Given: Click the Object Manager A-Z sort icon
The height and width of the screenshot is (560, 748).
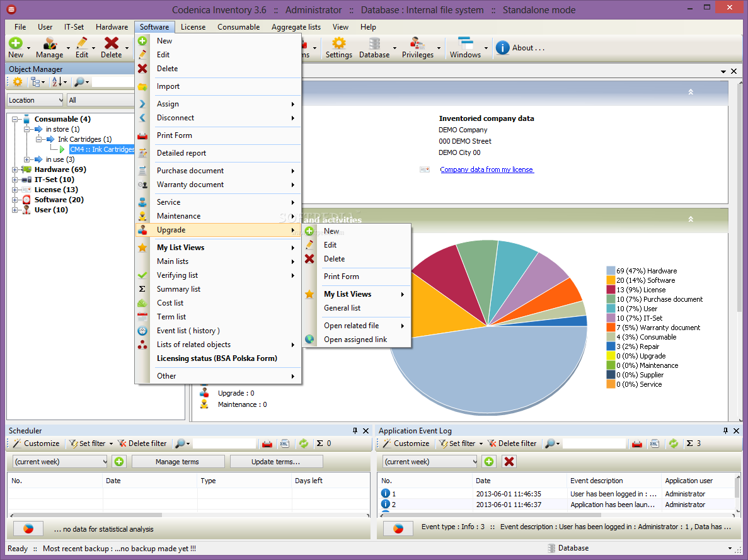Looking at the screenshot, I should 56,82.
